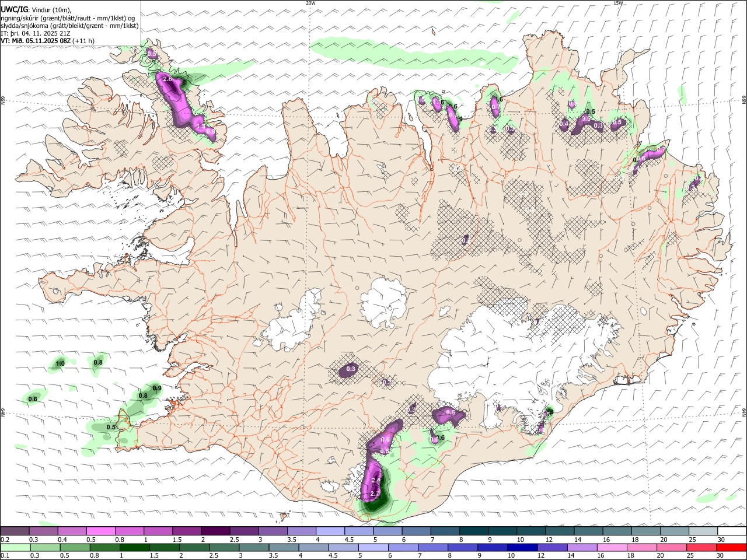Screen dimensions: 747x560
Task: Click the '64N' latitude label on the right edge
Action: click(744, 412)
